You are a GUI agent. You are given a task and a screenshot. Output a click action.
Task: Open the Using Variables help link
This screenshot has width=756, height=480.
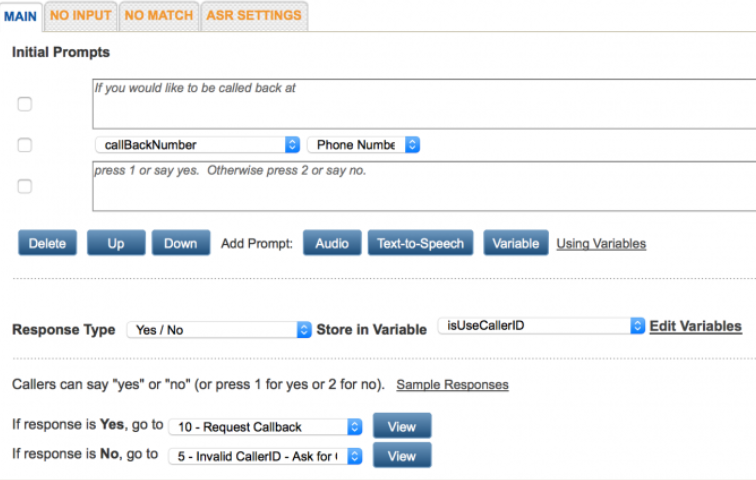pyautogui.click(x=601, y=243)
